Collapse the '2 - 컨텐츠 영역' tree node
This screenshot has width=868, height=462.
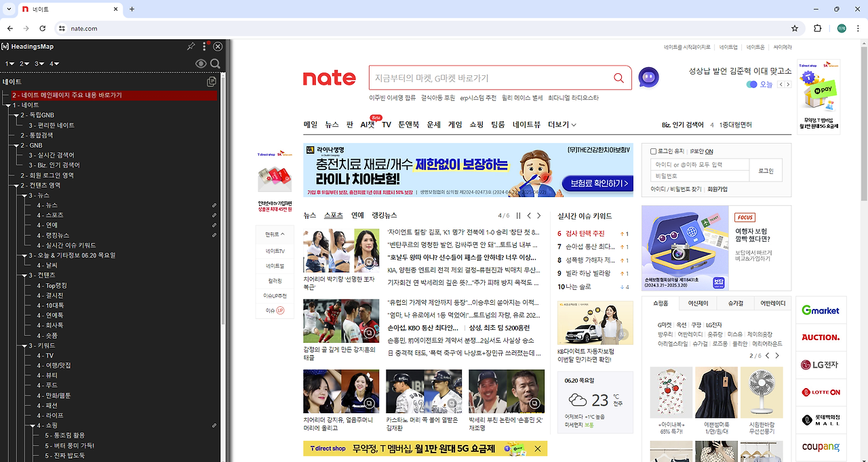[16, 186]
